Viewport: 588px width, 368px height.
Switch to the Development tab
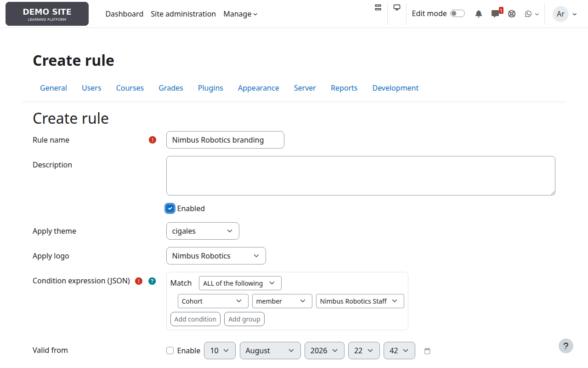pos(396,88)
